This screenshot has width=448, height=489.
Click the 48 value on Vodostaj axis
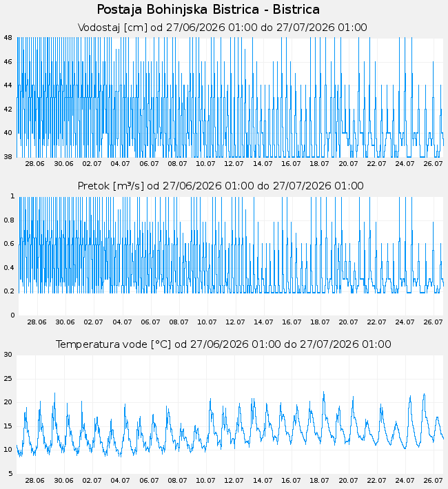coord(8,38)
